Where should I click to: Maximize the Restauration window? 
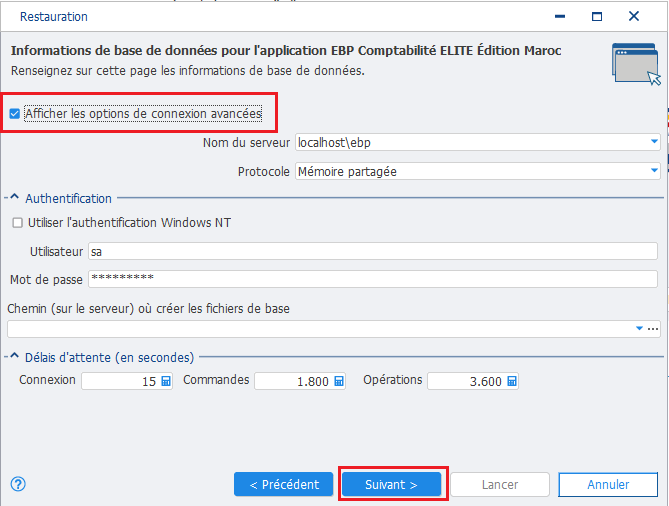(x=597, y=16)
